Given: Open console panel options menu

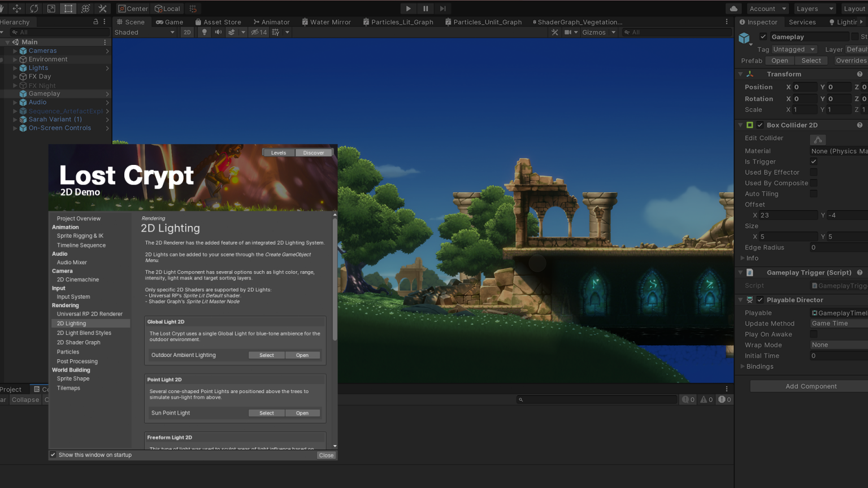Looking at the screenshot, I should point(727,389).
